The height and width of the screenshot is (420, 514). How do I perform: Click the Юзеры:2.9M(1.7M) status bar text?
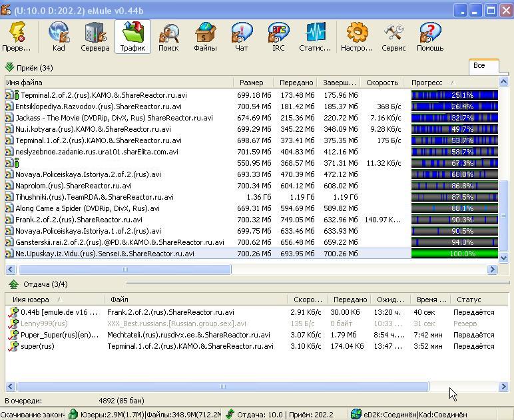coord(113,415)
